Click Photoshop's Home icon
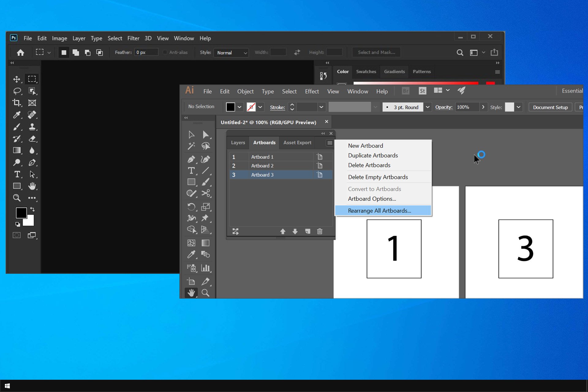Screen dimensions: 588x392 pos(21,53)
